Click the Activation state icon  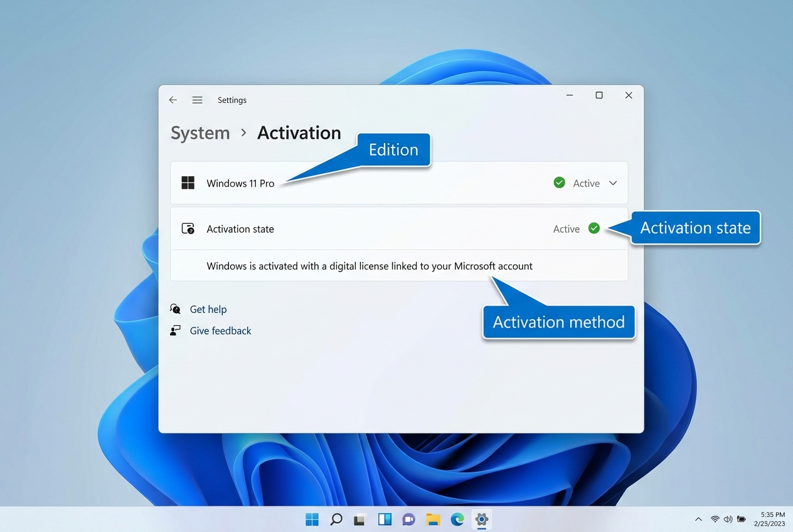point(188,228)
